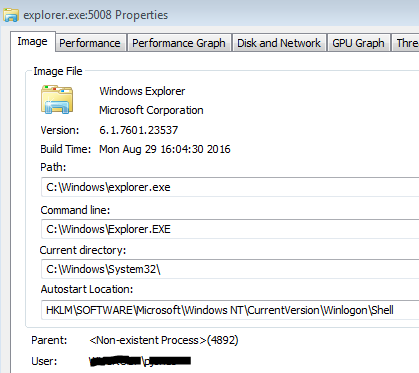Click the explorer.exe title bar folder icon
Viewport: 419px width, 373px height.
11,15
